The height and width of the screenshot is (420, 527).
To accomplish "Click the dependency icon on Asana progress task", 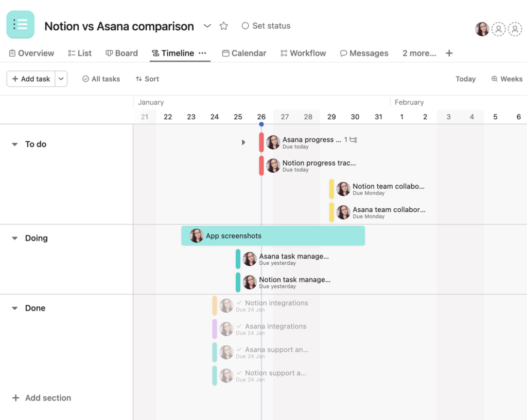I will (x=352, y=139).
